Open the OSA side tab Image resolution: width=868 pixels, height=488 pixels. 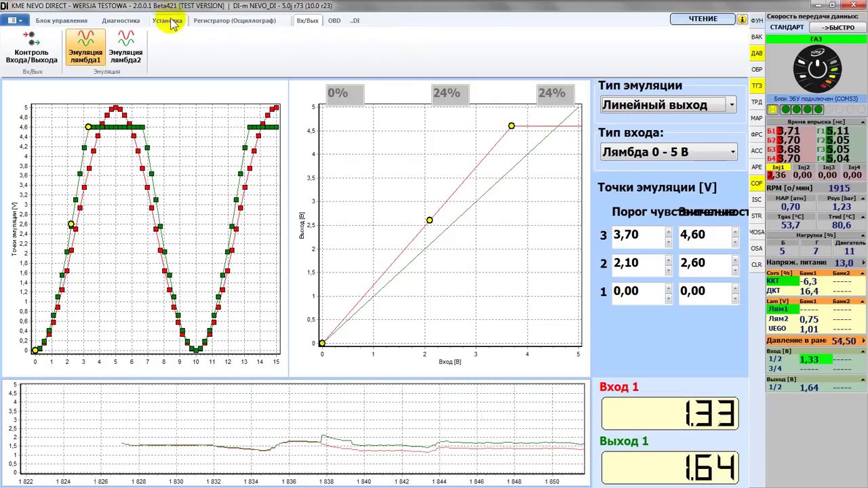click(757, 248)
